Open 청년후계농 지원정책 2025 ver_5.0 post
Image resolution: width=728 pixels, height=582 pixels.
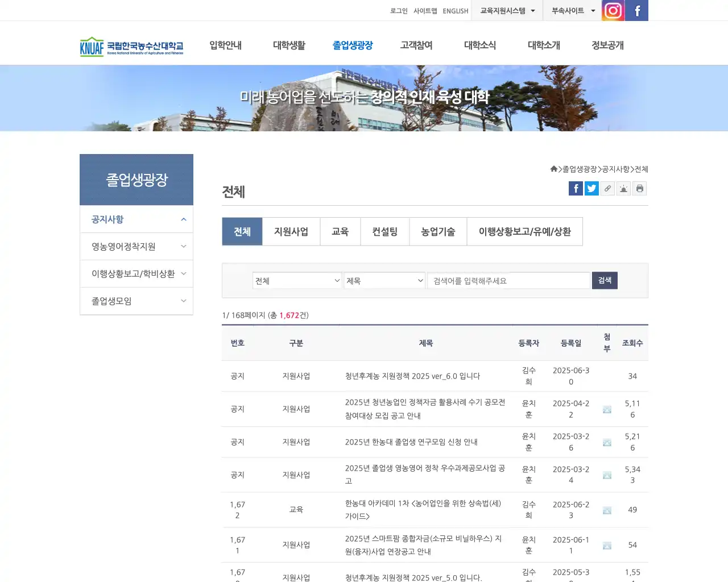(x=413, y=577)
